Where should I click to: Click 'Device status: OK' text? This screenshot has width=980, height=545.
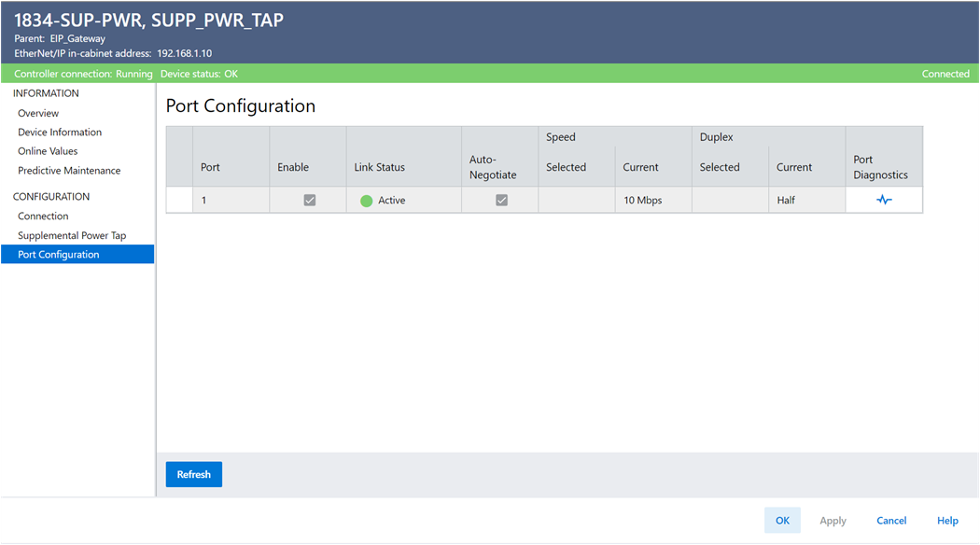pos(199,74)
